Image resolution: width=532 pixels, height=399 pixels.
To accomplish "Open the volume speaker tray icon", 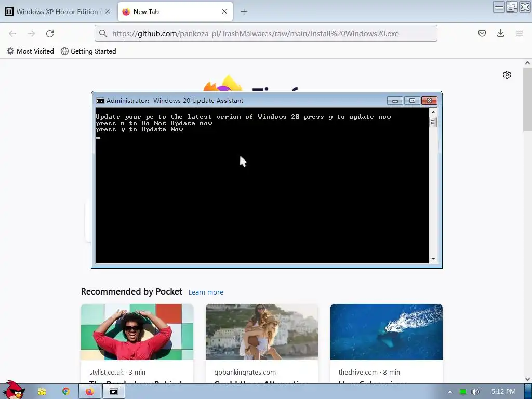I will pos(475,392).
